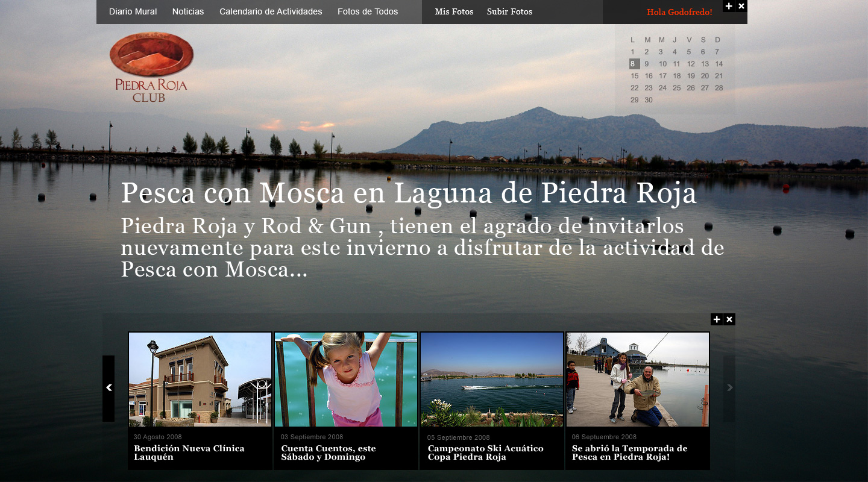The image size is (868, 482).
Task: Open the Cuenta Cuentos girl photo
Action: click(346, 380)
